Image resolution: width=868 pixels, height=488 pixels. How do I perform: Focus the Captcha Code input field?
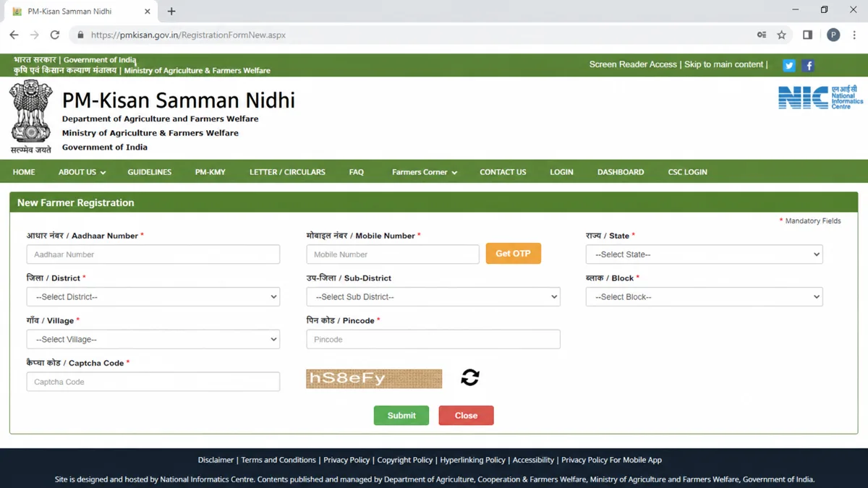[x=153, y=382]
